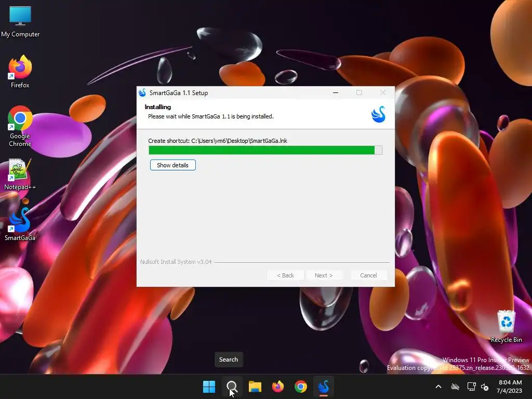
Task: Open the muted volume tray icon
Action: coord(485,387)
